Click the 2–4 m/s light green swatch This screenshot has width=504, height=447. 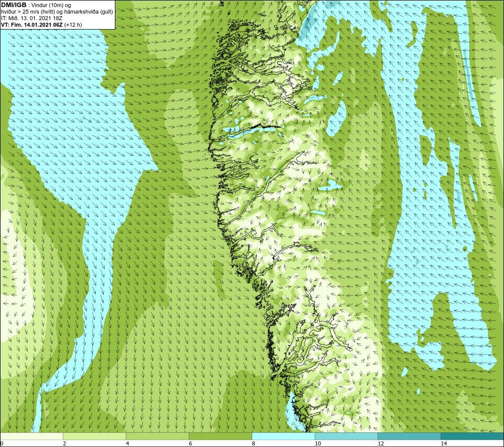[95, 436]
